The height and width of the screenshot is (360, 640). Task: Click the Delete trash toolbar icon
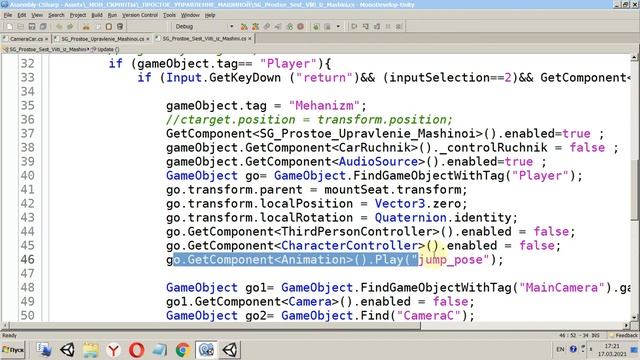pyautogui.click(x=120, y=27)
